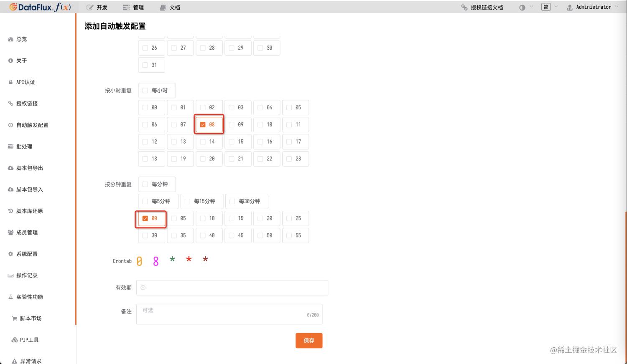
Task: Click the green asterisk in Crontab expression
Action: 172,259
